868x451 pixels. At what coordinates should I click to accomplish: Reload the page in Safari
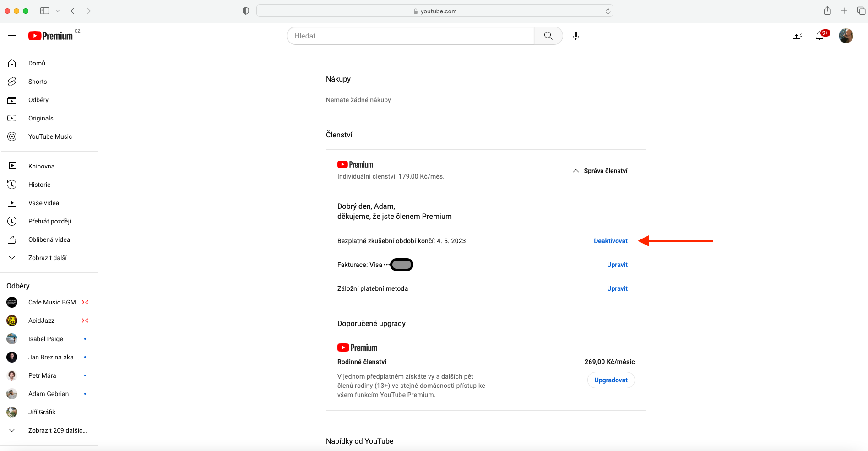608,11
